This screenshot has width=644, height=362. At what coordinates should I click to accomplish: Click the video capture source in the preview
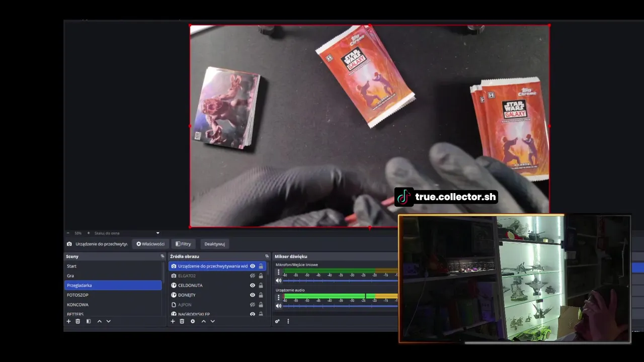pyautogui.click(x=369, y=126)
